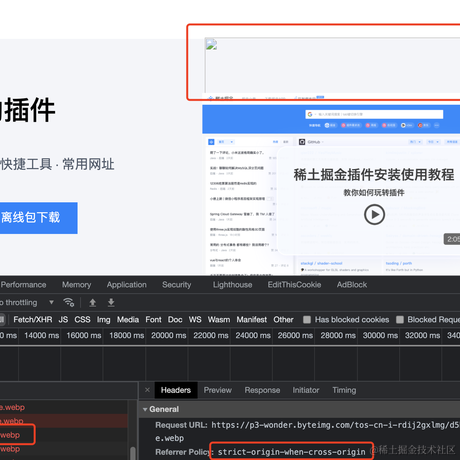Viewport: 460px width, 460px height.
Task: Filter requests by JS
Action: (x=63, y=320)
